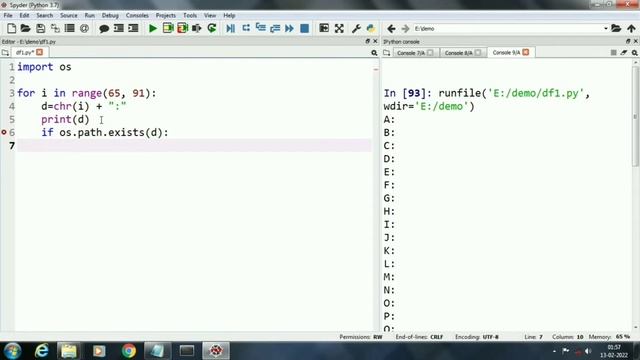Go back to previous working directory
Screen dimensions: 640x360
click(391, 29)
